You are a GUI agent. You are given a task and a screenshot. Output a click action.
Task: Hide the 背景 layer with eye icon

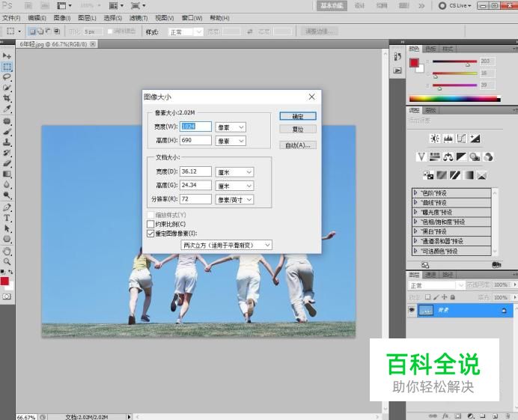[x=412, y=310]
